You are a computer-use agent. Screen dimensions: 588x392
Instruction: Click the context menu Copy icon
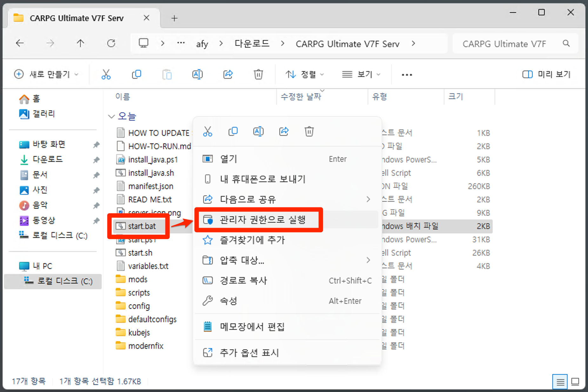[x=233, y=131]
